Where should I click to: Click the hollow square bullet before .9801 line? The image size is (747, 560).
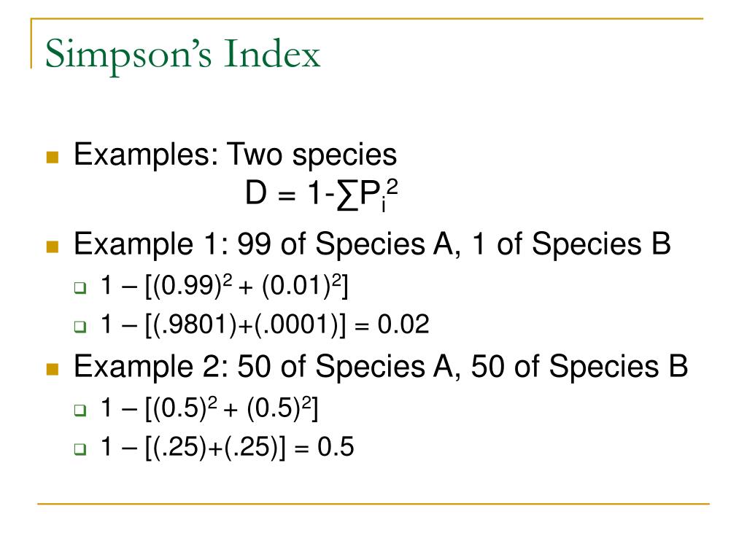tap(80, 326)
